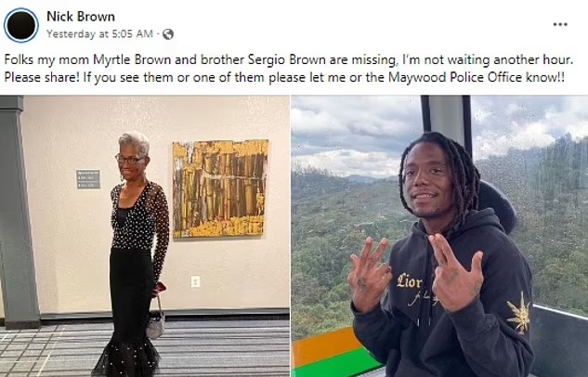Click the yellow abstract painting in left photo

point(220,188)
